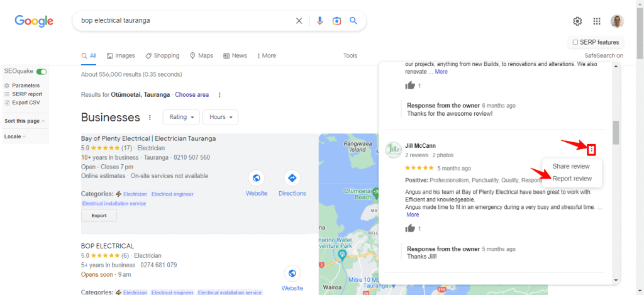Toggle the SEOquake switch off
Screen dimensions: 644x295
pos(42,72)
